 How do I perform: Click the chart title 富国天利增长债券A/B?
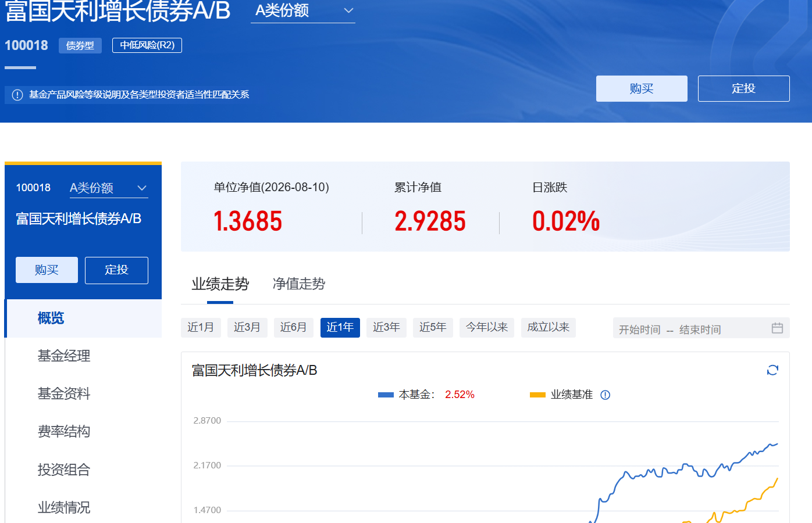point(255,371)
